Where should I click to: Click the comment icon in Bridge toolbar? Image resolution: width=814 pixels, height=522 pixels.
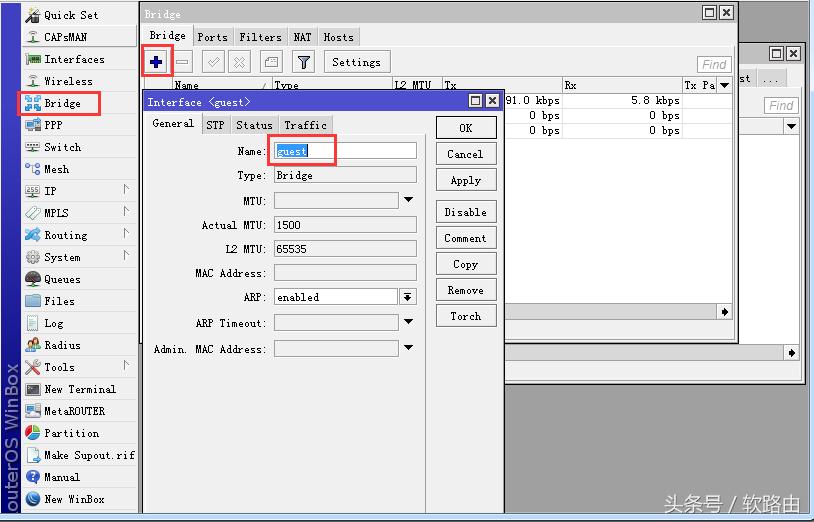[x=271, y=62]
